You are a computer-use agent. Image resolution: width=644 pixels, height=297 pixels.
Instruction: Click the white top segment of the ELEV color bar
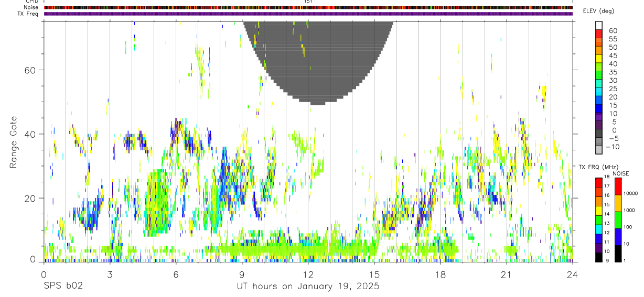[x=599, y=25]
